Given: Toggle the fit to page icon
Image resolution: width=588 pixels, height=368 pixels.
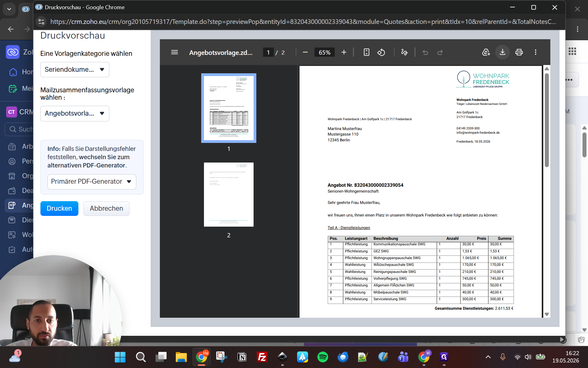Looking at the screenshot, I should click(x=366, y=52).
